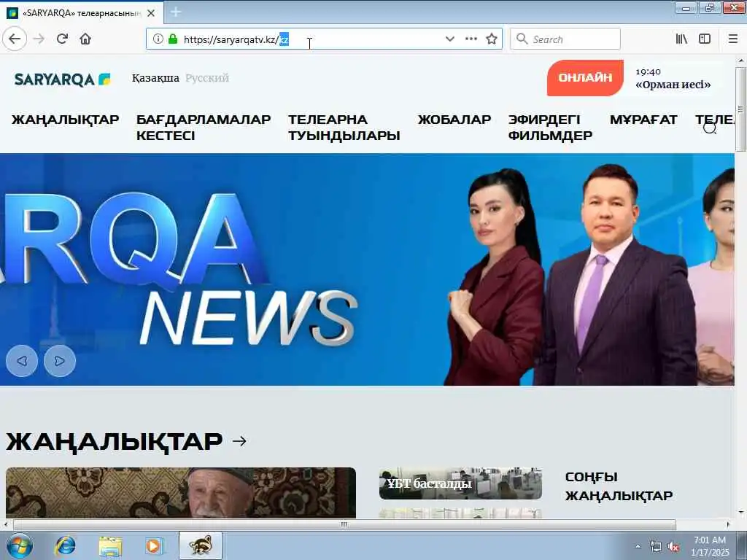Open the ҰБТ басталды news card
Screen dimensions: 747x560
click(460, 483)
